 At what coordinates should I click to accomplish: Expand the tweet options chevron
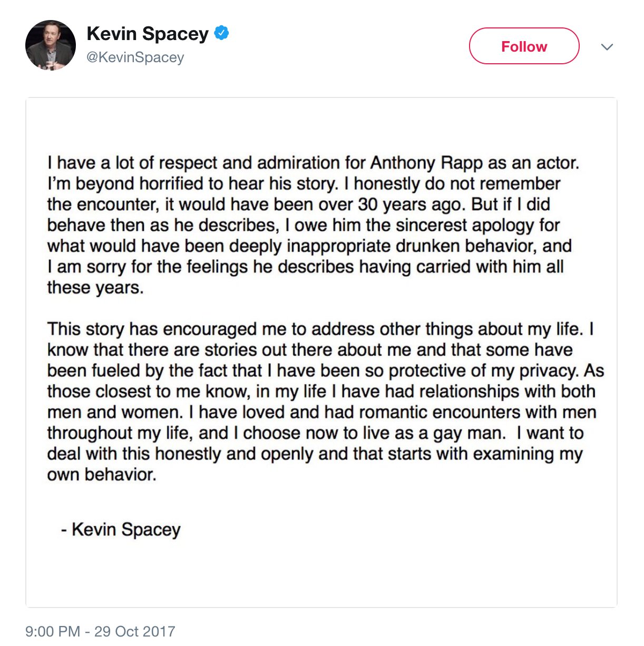(x=607, y=47)
